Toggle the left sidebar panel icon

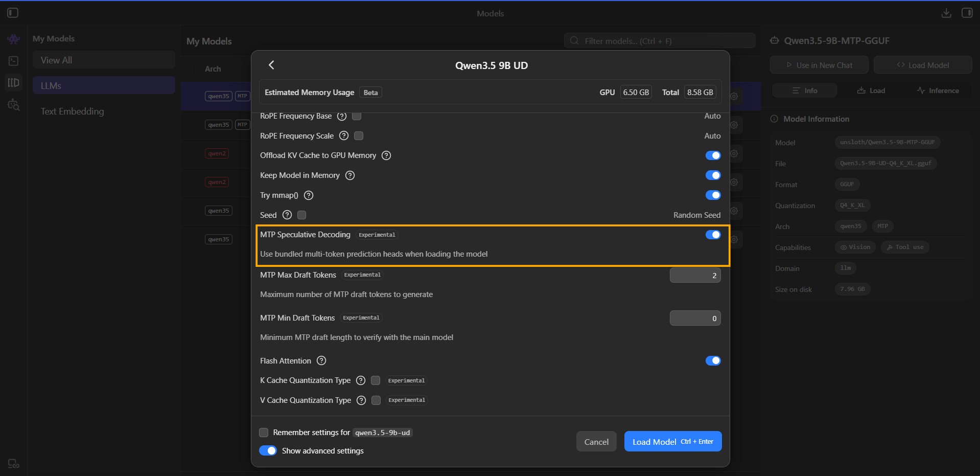13,13
